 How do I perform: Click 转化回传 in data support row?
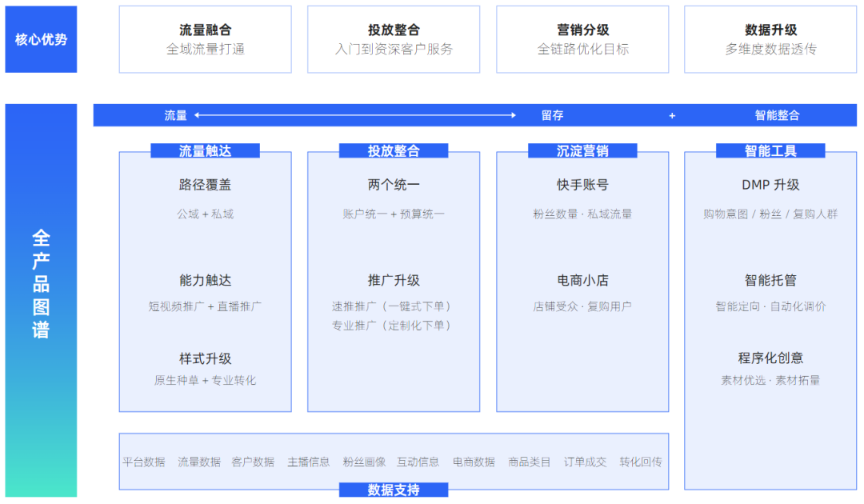[641, 462]
